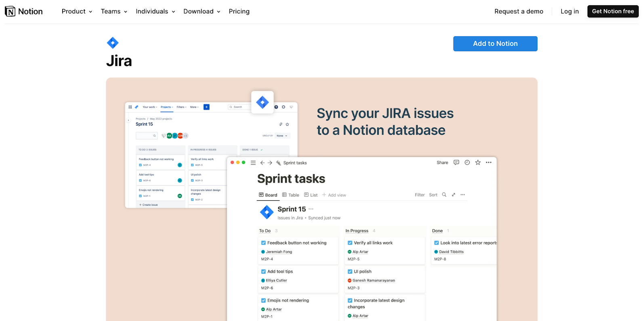644x321 pixels.
Task: Click the search magnifier next to Sort
Action: click(444, 195)
